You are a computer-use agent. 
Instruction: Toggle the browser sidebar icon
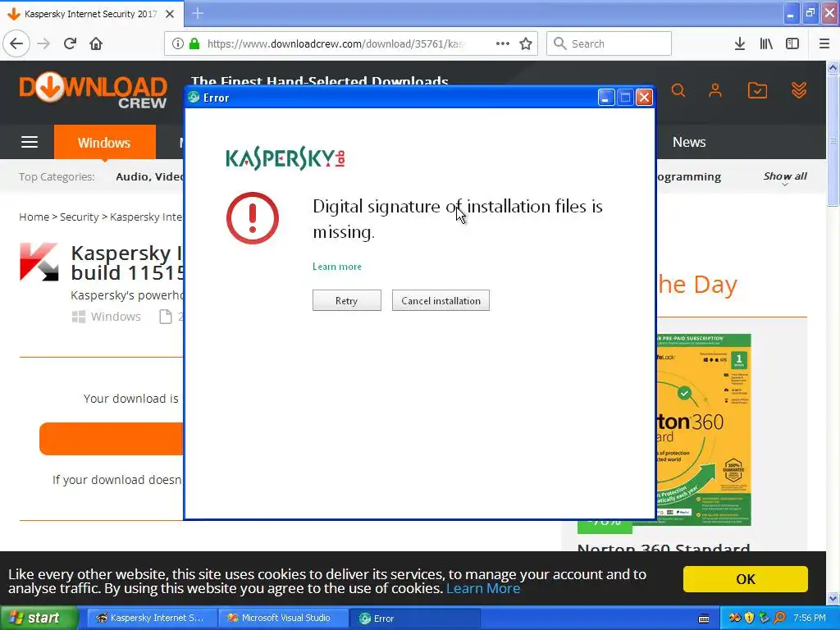click(x=792, y=43)
